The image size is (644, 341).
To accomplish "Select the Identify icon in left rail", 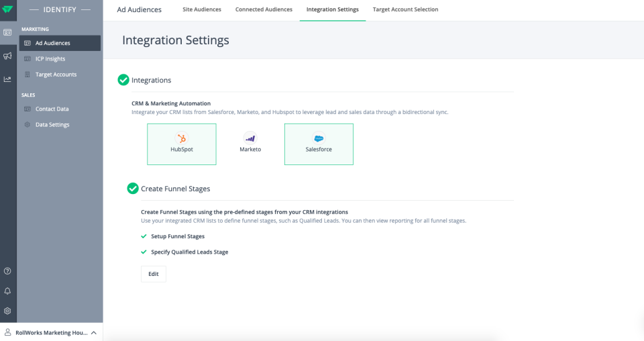I will pyautogui.click(x=7, y=32).
